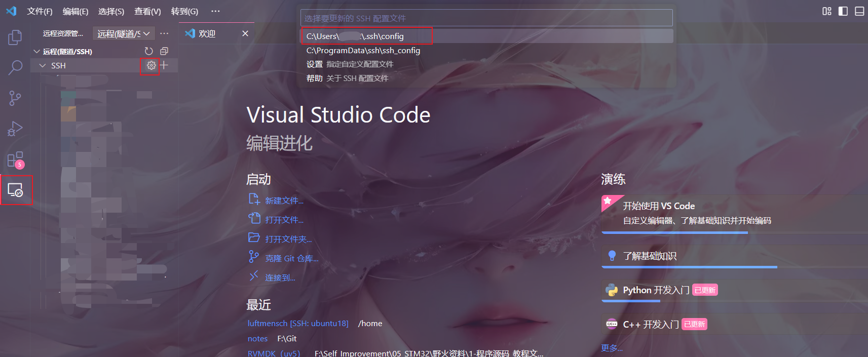Open the 远程(隧道/SSH) dropdown selector
868x357 pixels.
pyautogui.click(x=124, y=33)
